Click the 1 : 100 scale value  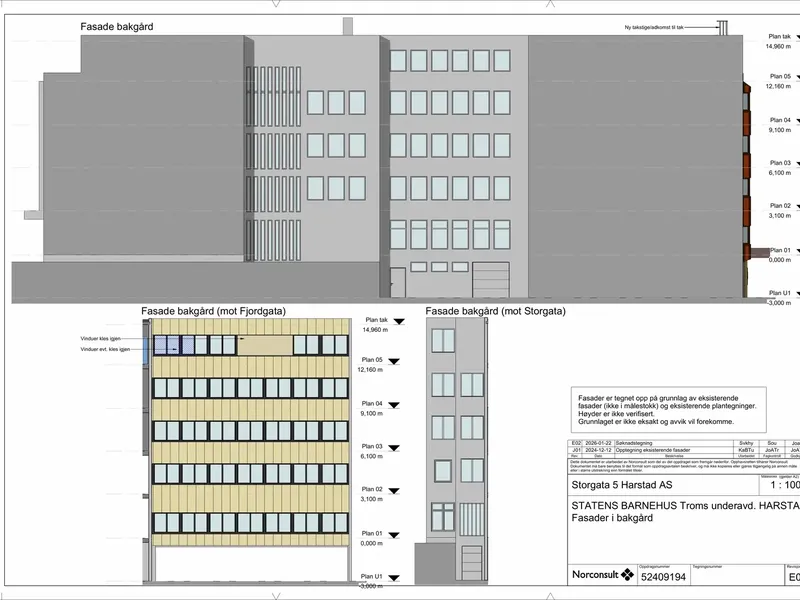[x=785, y=485]
